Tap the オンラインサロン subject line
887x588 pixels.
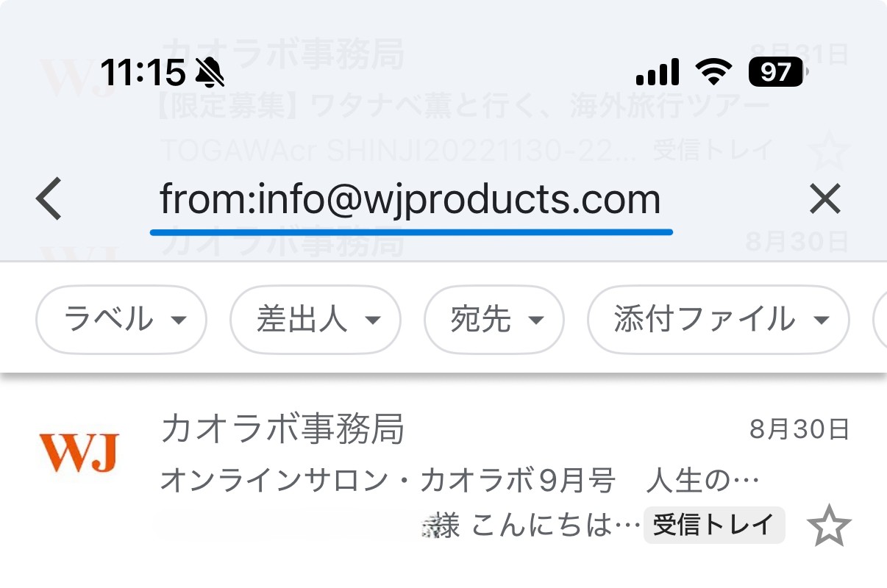[x=459, y=481]
